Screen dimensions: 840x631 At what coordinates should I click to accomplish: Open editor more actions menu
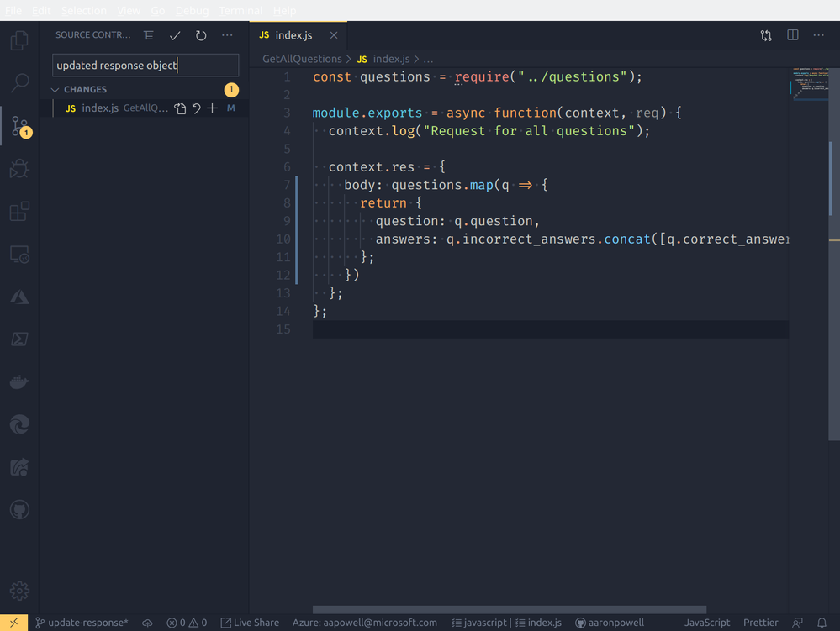point(819,35)
